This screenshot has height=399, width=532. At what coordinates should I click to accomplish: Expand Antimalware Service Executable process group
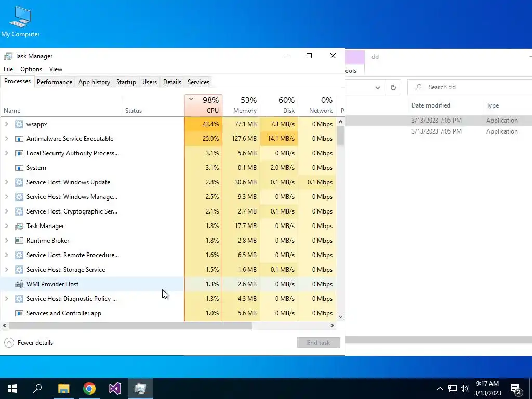[x=6, y=139]
